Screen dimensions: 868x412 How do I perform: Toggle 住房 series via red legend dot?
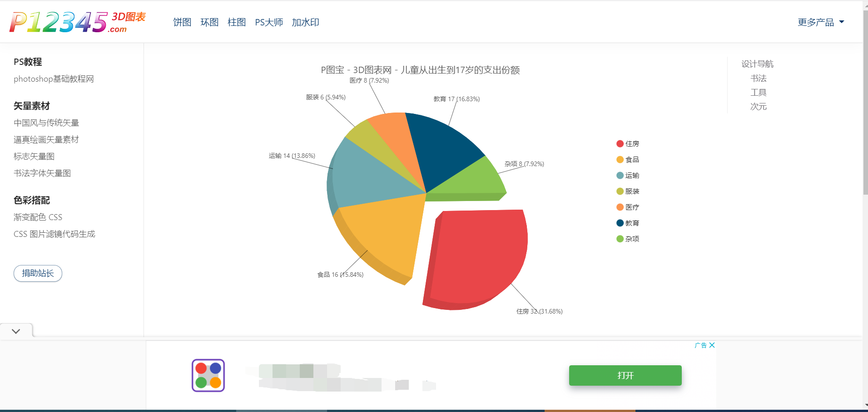620,144
